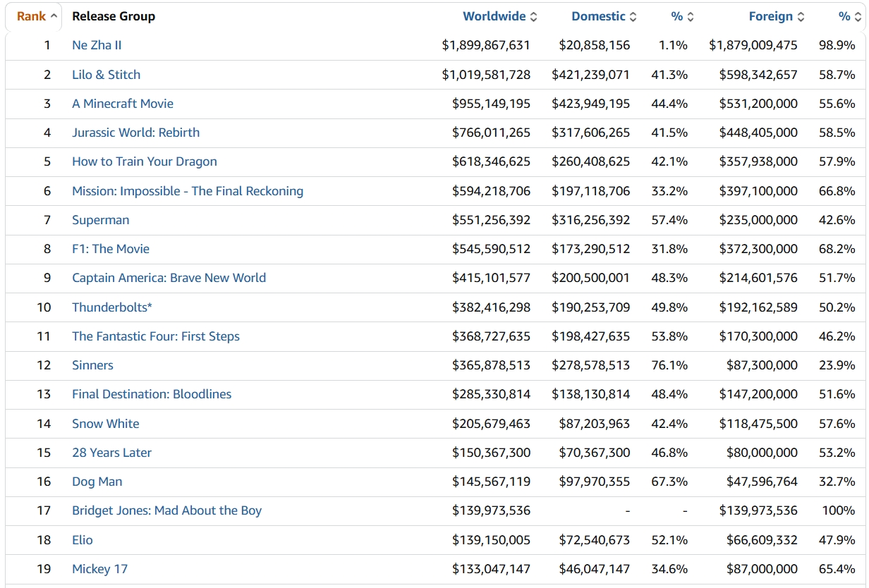Select foreign value $214,601,576
Image resolution: width=869 pixels, height=588 pixels.
pyautogui.click(x=758, y=278)
